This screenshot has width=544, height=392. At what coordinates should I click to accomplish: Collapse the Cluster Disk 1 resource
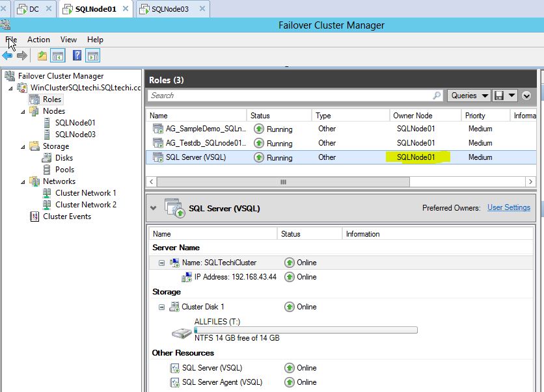coord(161,307)
